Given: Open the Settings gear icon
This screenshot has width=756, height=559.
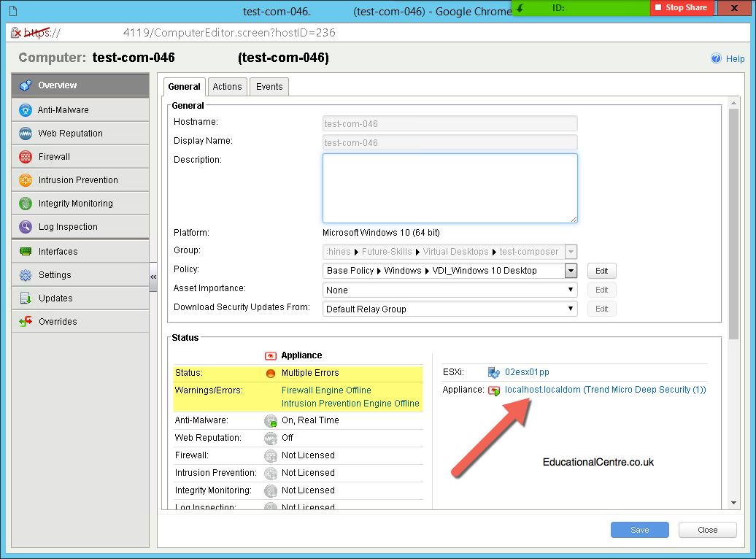Looking at the screenshot, I should [x=26, y=275].
